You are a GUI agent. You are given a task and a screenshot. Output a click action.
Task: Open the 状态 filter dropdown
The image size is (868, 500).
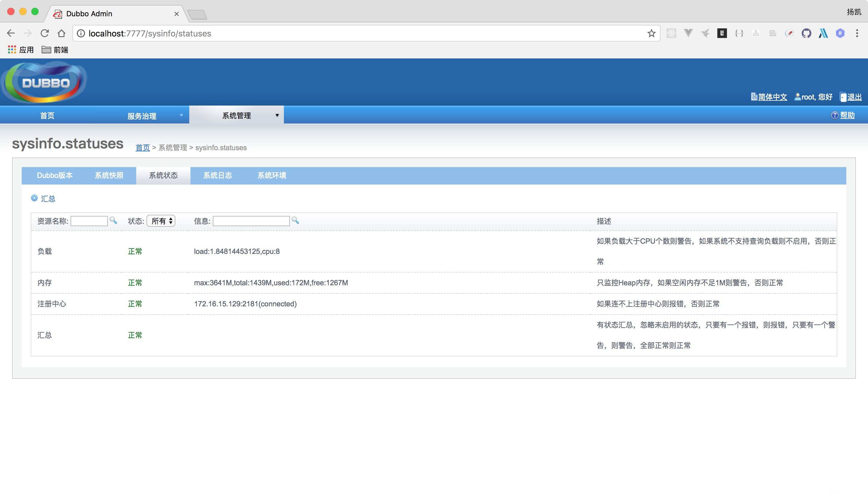point(161,221)
